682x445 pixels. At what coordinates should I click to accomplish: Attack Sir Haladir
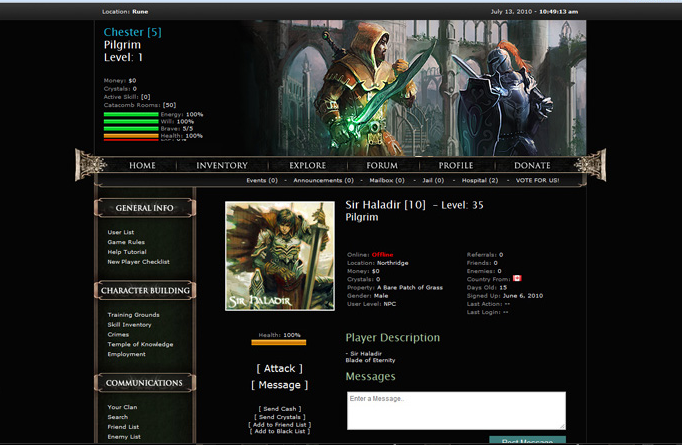pos(279,368)
